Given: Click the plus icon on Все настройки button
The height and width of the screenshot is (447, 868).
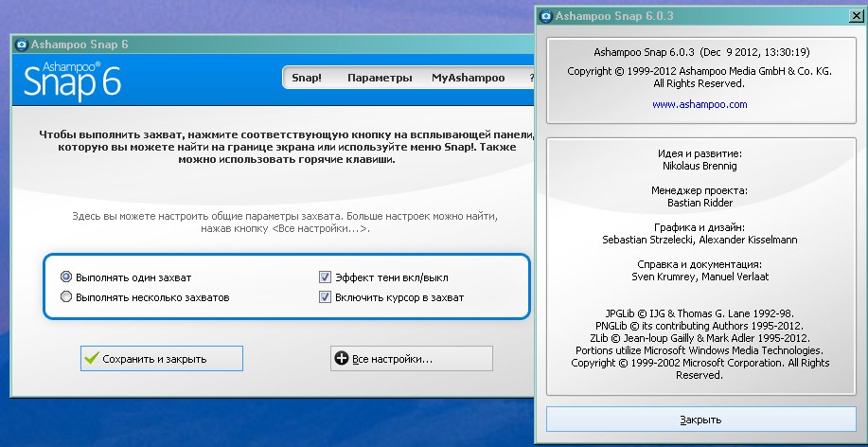Looking at the screenshot, I should point(342,358).
